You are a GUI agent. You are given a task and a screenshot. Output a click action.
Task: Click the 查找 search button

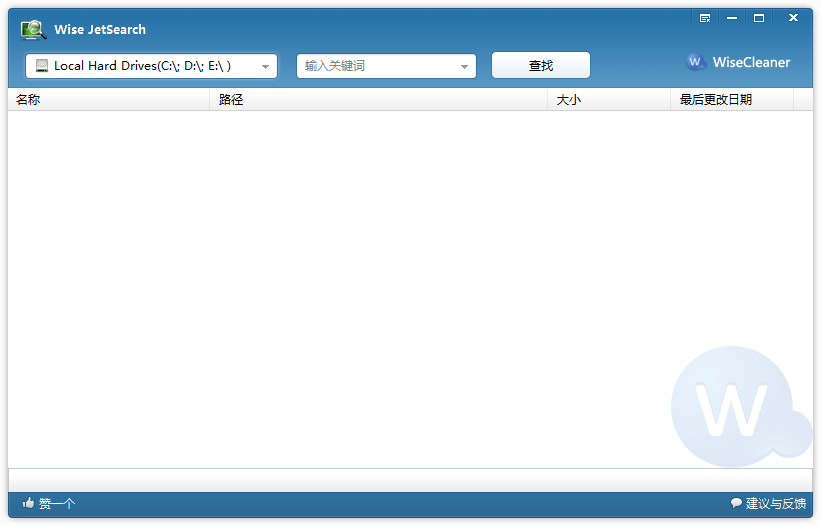[x=541, y=65]
